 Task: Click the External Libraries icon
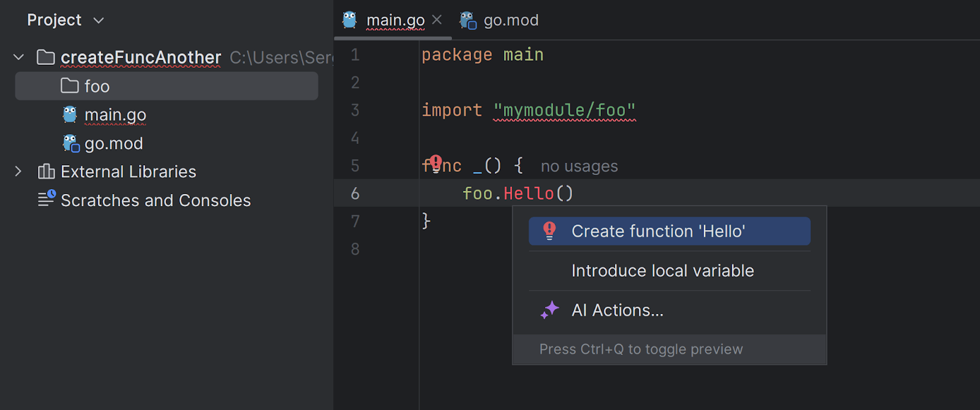pos(47,171)
